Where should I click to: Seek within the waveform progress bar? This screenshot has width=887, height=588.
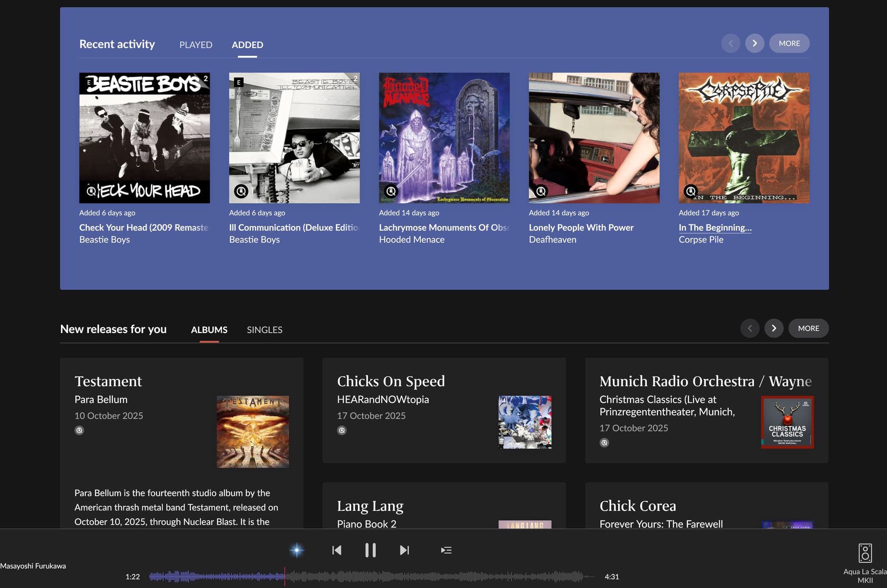click(416, 576)
